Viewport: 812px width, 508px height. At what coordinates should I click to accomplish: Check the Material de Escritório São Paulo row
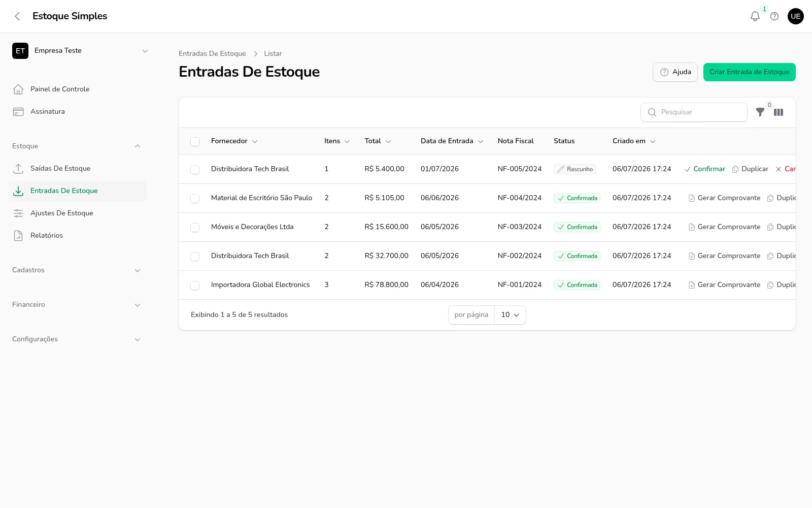point(195,199)
